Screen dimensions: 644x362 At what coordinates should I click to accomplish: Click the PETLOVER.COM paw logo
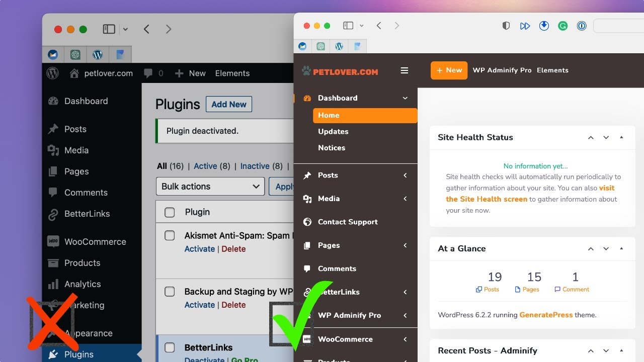[340, 71]
